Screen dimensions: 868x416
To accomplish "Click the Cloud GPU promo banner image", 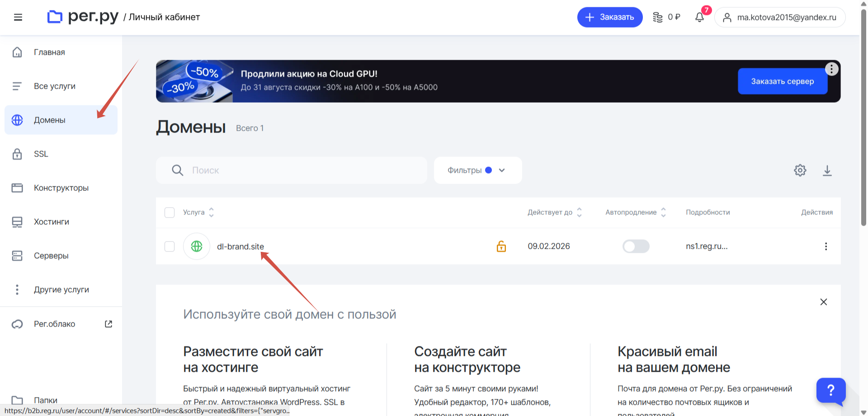I will [x=194, y=81].
